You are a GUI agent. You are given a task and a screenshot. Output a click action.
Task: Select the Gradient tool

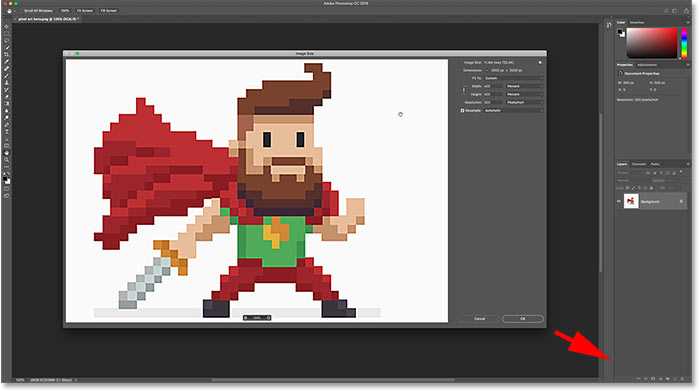(x=6, y=104)
